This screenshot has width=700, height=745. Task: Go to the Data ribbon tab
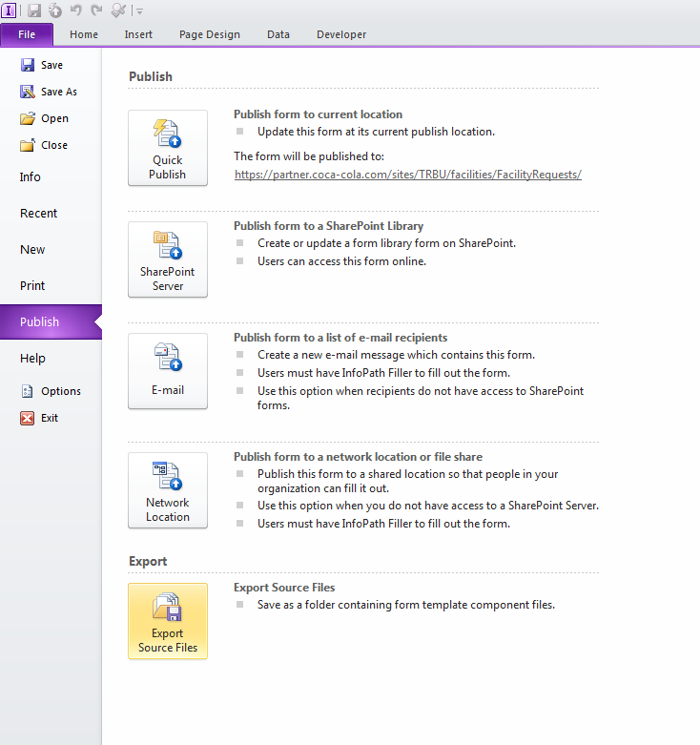[278, 34]
